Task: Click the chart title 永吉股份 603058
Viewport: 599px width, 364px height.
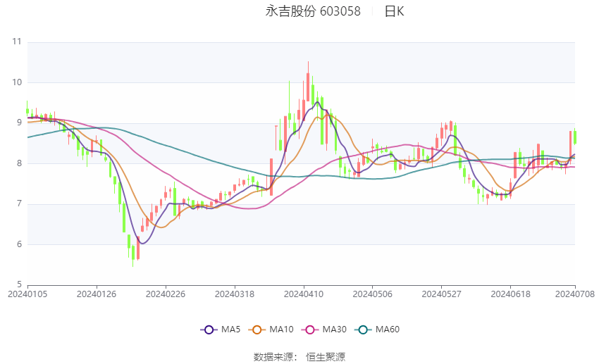Action: pyautogui.click(x=313, y=11)
